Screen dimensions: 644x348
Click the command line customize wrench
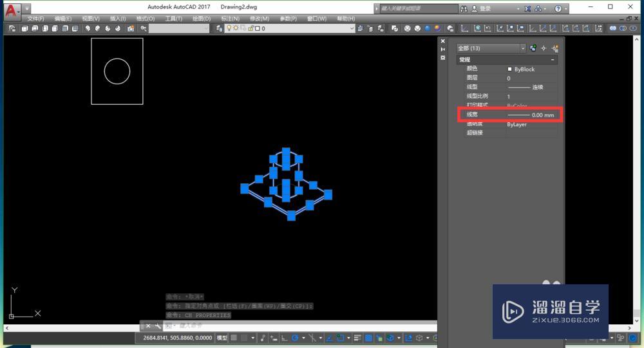click(158, 326)
